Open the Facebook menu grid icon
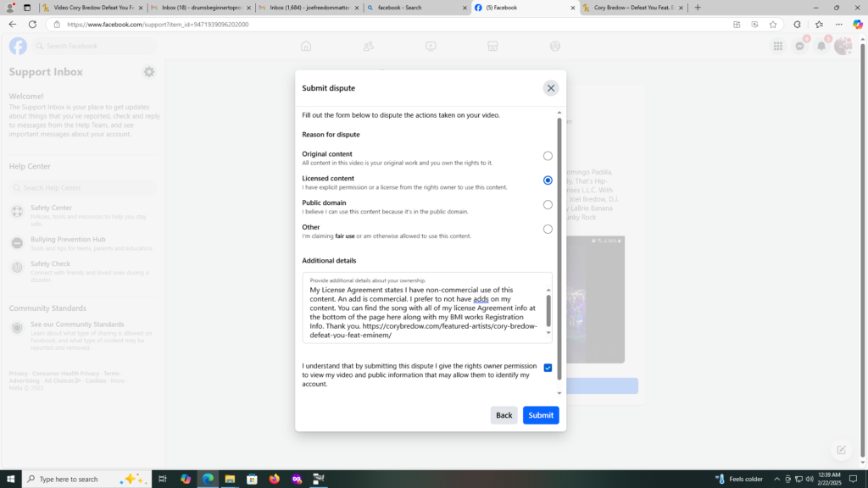 (x=777, y=47)
